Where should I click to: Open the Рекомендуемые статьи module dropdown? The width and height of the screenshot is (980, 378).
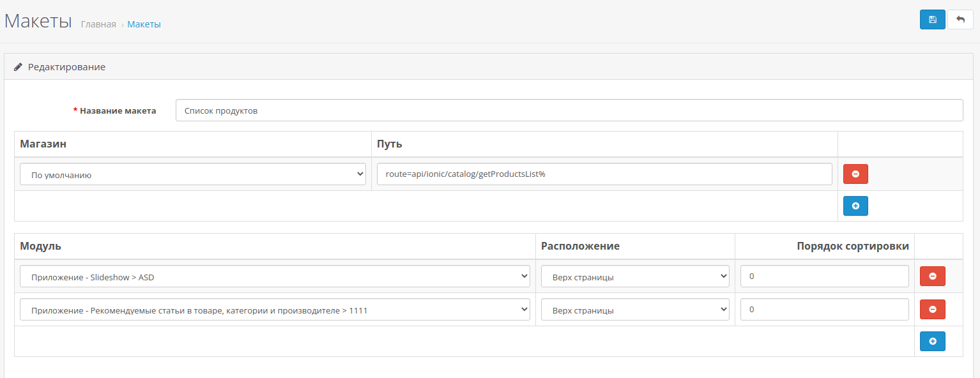(x=275, y=310)
